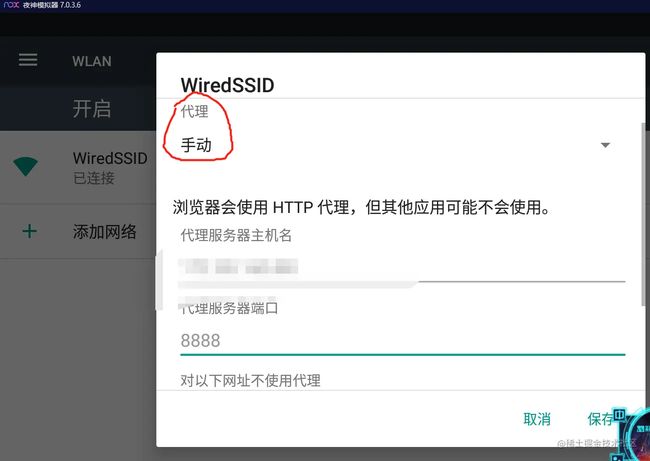Click the 保存 button
This screenshot has height=461, width=650.
(600, 419)
